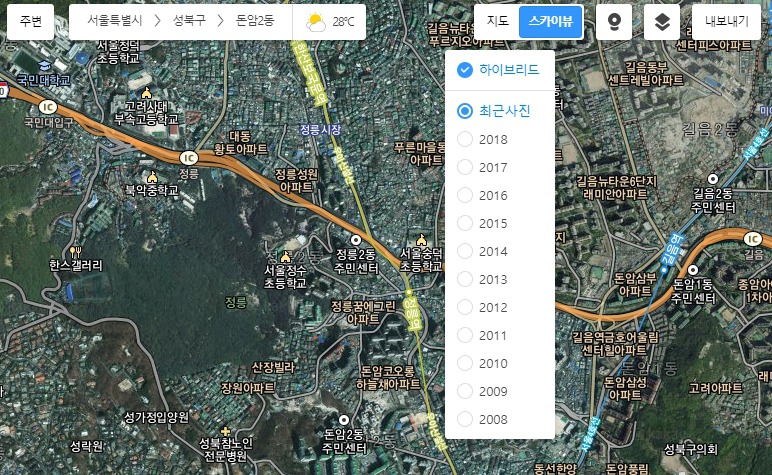This screenshot has width=772, height=475.
Task: Open the weather info showing 28°C
Action: 329,22
